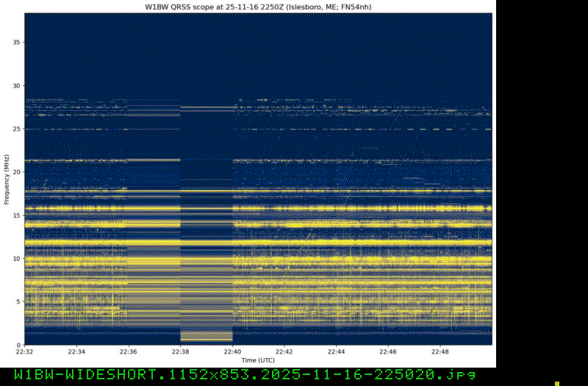
Task: Select the 22:48 time axis tick label
Action: coord(440,352)
